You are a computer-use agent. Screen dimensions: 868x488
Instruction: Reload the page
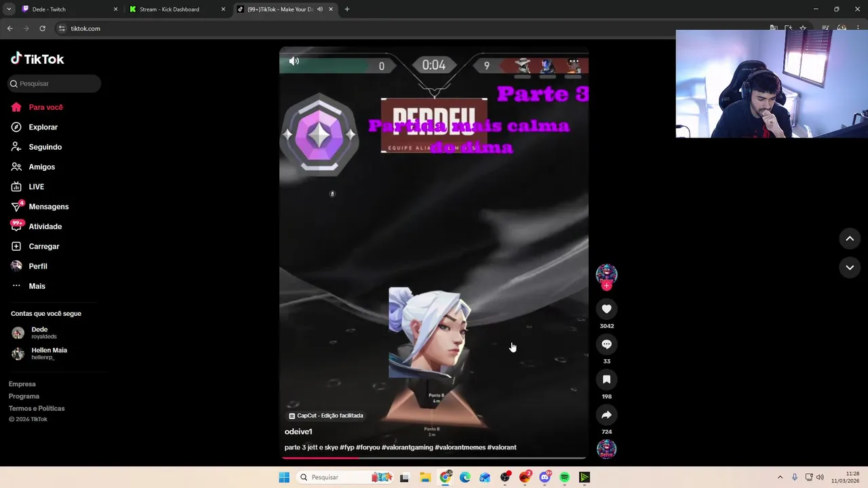point(42,28)
